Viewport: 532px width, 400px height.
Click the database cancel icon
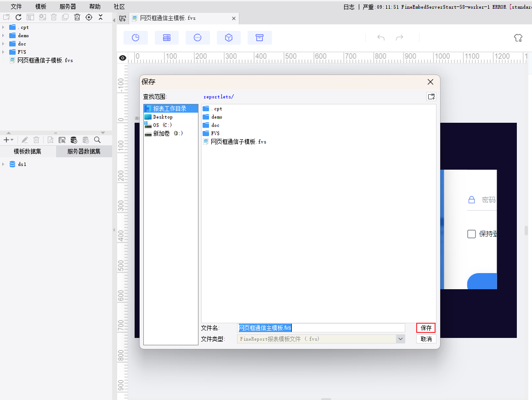click(x=85, y=140)
